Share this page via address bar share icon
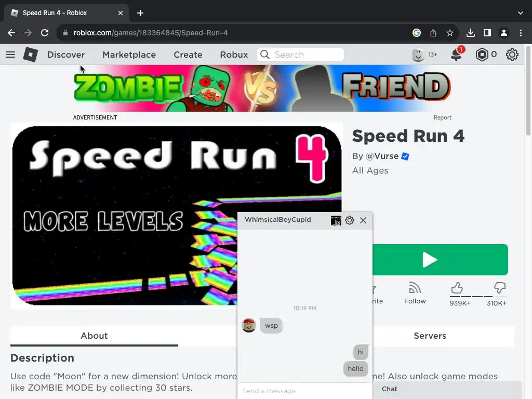 click(x=433, y=33)
